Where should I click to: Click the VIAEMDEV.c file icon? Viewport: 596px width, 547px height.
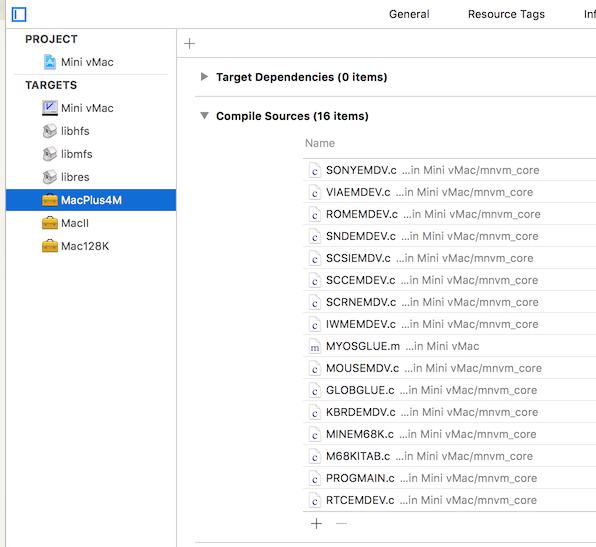[x=314, y=192]
